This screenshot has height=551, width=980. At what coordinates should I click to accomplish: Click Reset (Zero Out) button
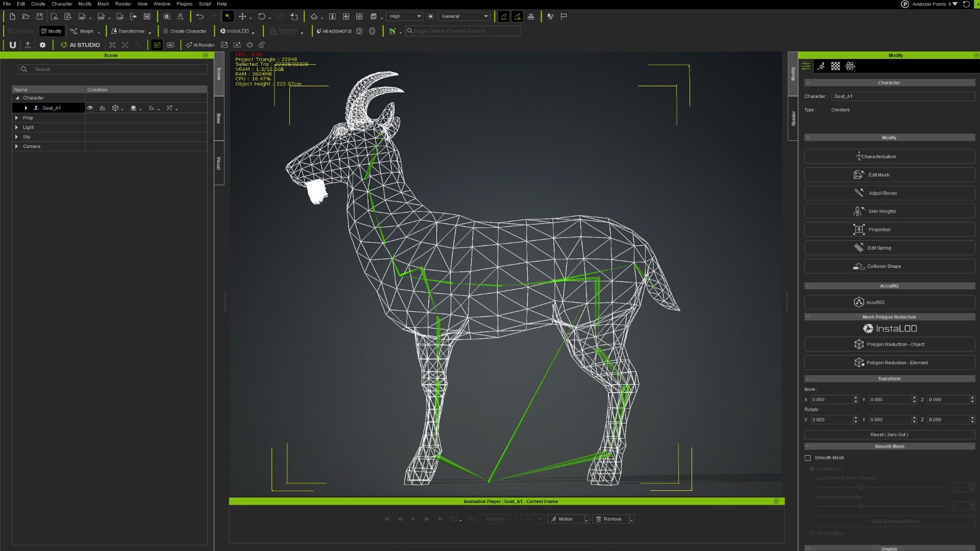[889, 435]
